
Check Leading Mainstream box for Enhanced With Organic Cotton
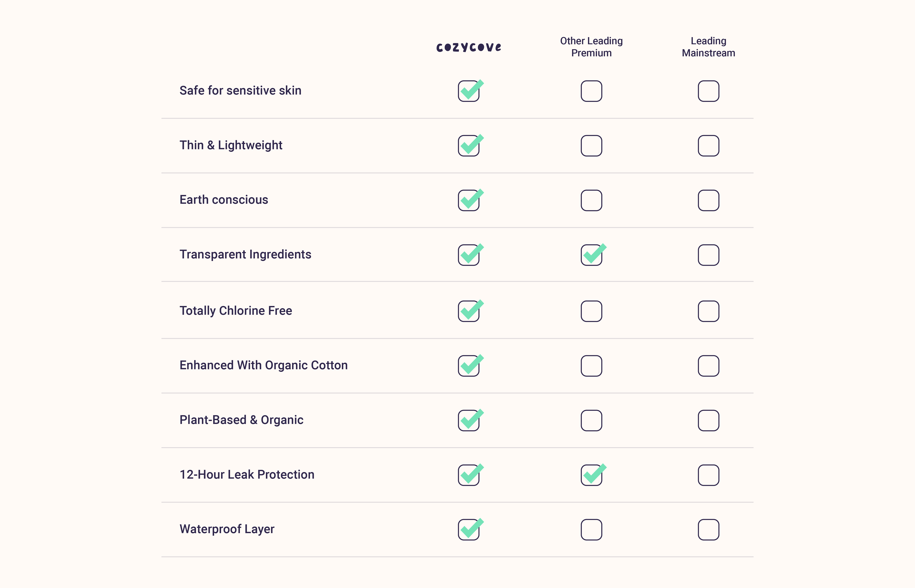[708, 366]
